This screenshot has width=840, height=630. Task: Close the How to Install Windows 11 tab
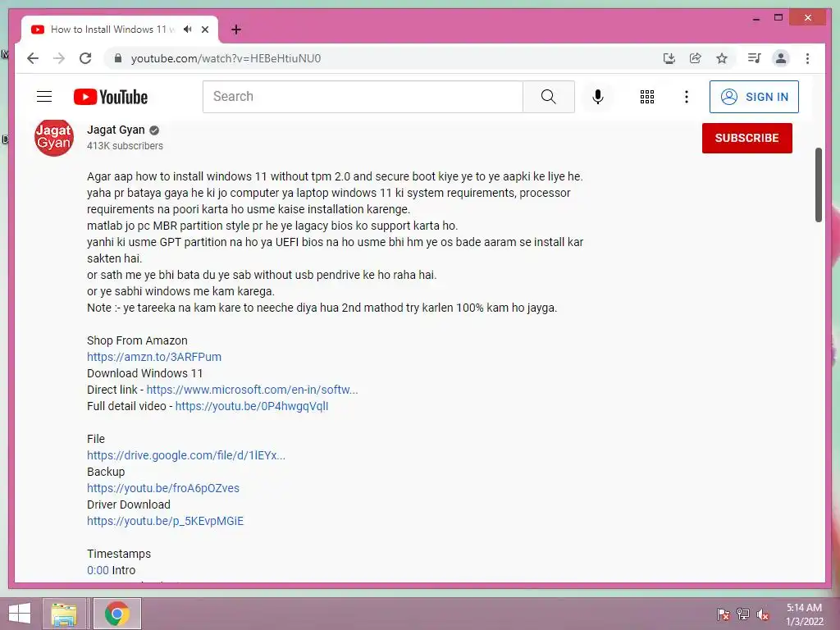204,30
